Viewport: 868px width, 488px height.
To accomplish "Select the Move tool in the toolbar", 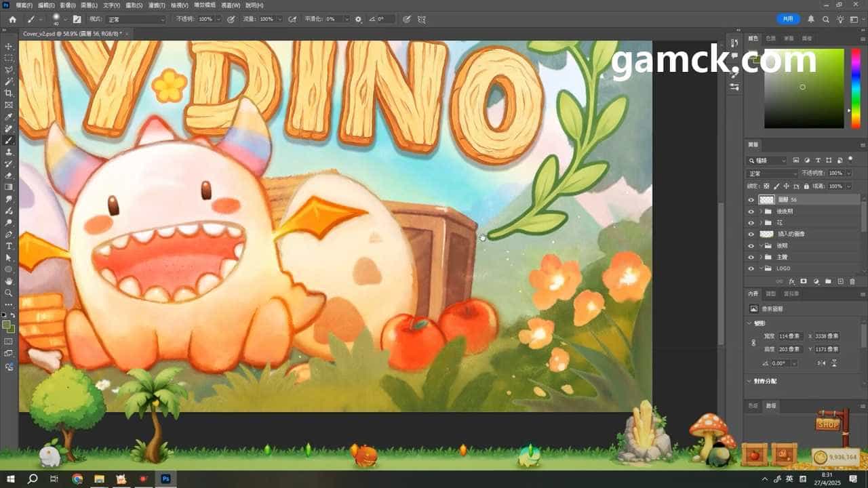I will pos(9,47).
